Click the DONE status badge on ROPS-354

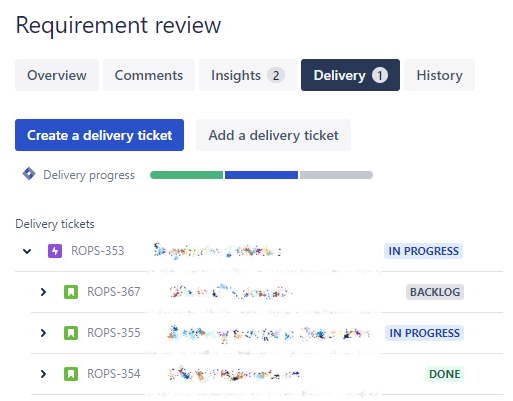(x=444, y=374)
